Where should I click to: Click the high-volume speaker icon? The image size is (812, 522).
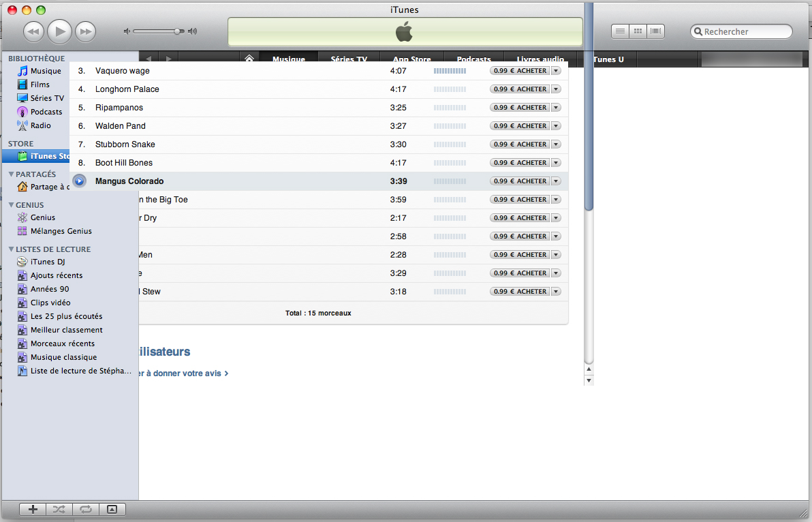(192, 31)
